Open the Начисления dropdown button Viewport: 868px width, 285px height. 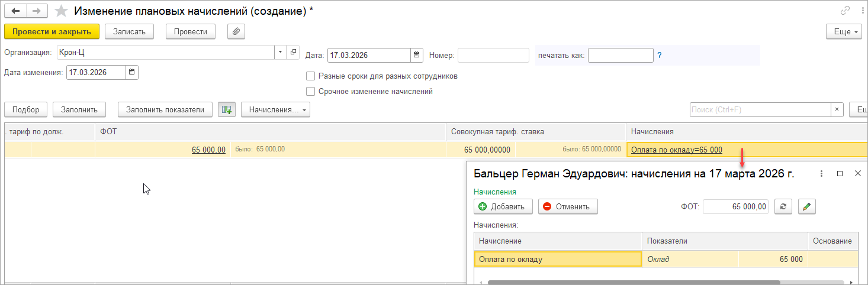[275, 109]
